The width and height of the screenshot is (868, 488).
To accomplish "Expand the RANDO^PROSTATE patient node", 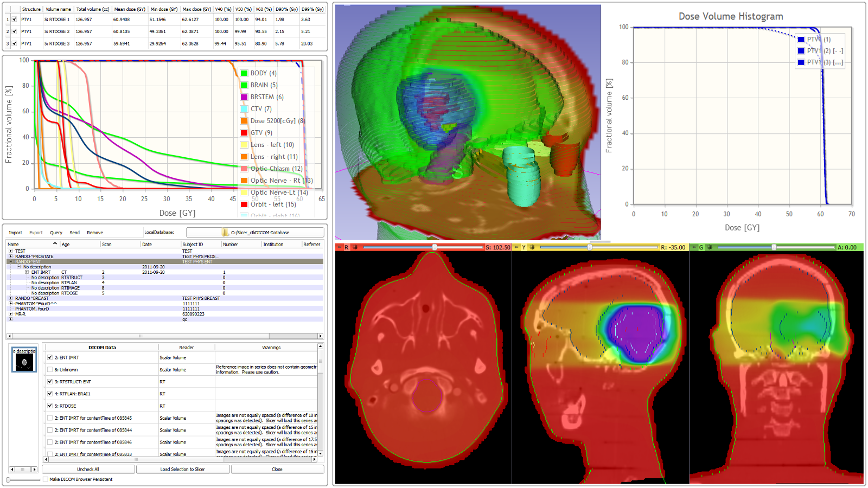I will (x=10, y=256).
